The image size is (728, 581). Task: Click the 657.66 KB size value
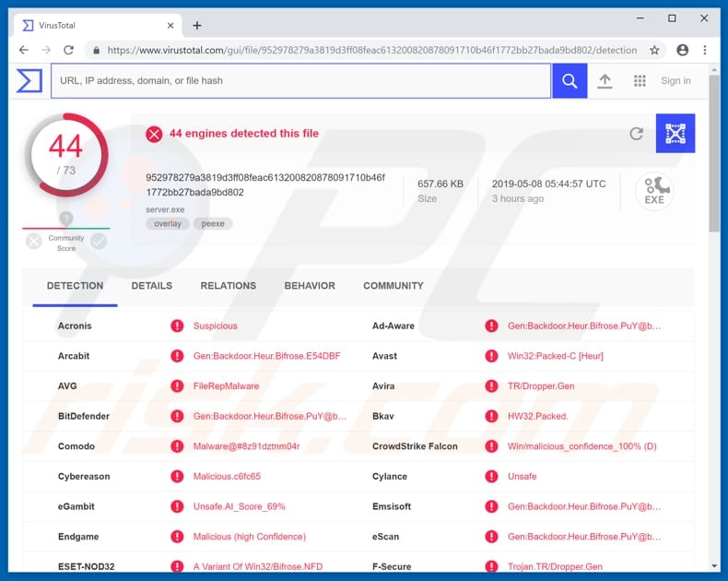tap(440, 184)
